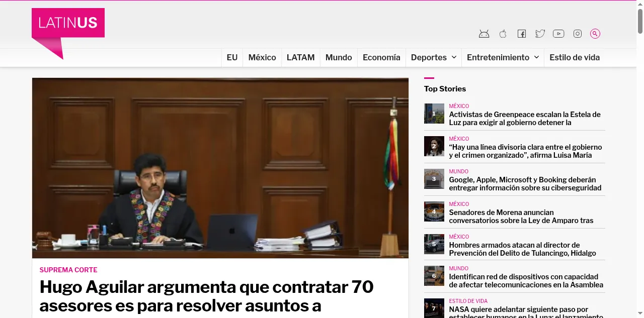Open thumbnail of top story number 3
The height and width of the screenshot is (318, 644).
point(434,179)
